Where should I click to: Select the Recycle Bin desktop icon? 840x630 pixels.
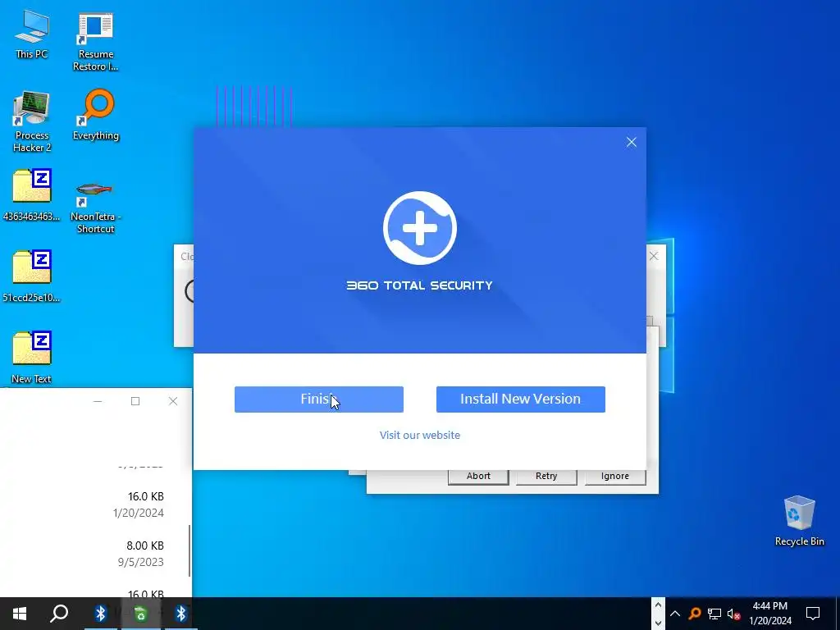pyautogui.click(x=799, y=521)
